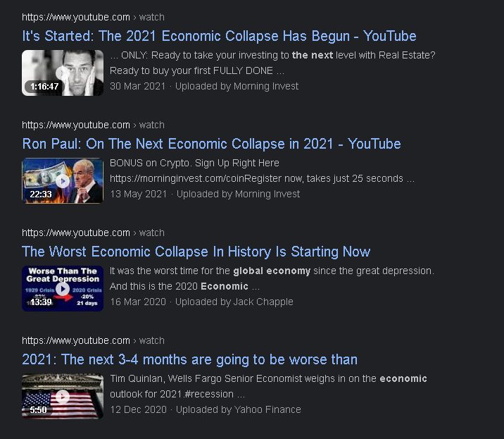This screenshot has width=504, height=439.
Task: Open "The Worst Economic Collapse In History" link
Action: [196, 252]
